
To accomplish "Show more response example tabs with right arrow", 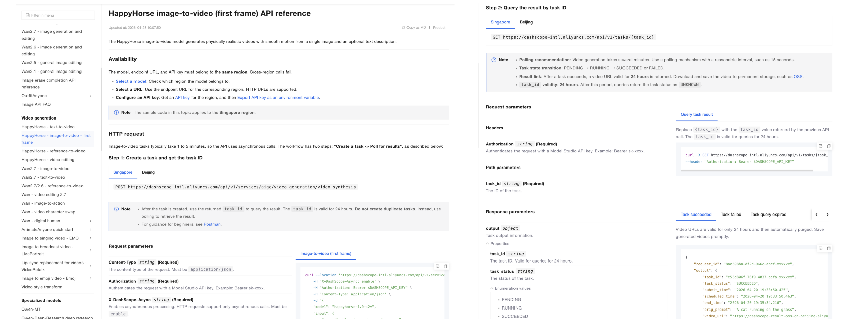I will tap(827, 215).
